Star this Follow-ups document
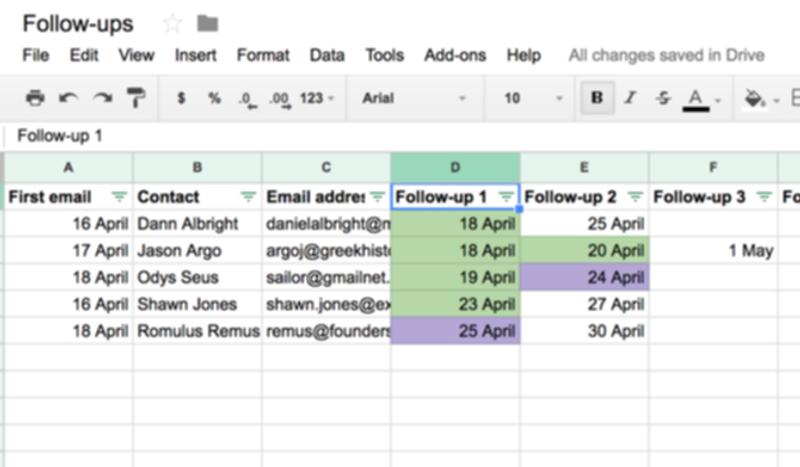The width and height of the screenshot is (800, 467). (x=172, y=23)
